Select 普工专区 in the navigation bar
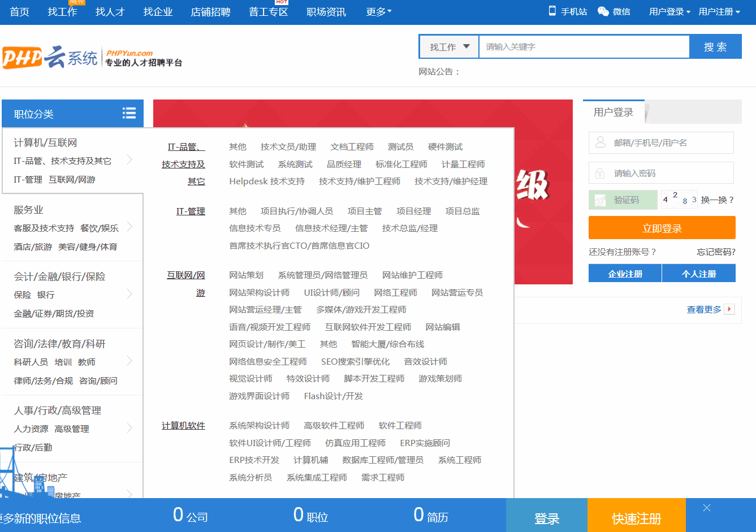This screenshot has width=756, height=532. (x=267, y=11)
